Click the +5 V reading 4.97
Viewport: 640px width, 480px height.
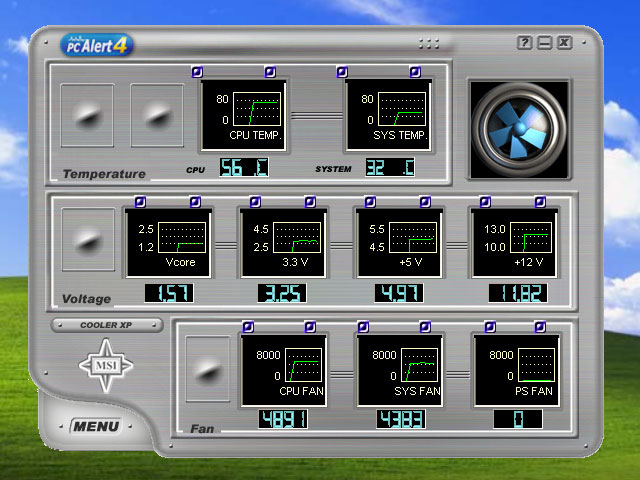tap(399, 293)
